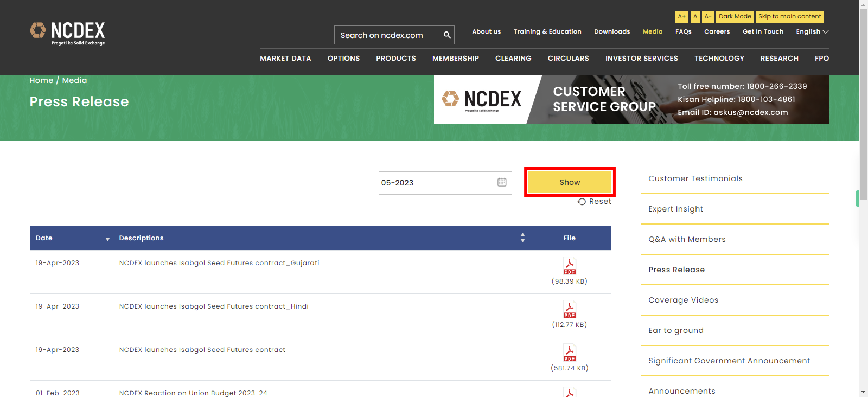Increase font size with A+ button
Viewport: 868px width, 397px height.
click(681, 17)
